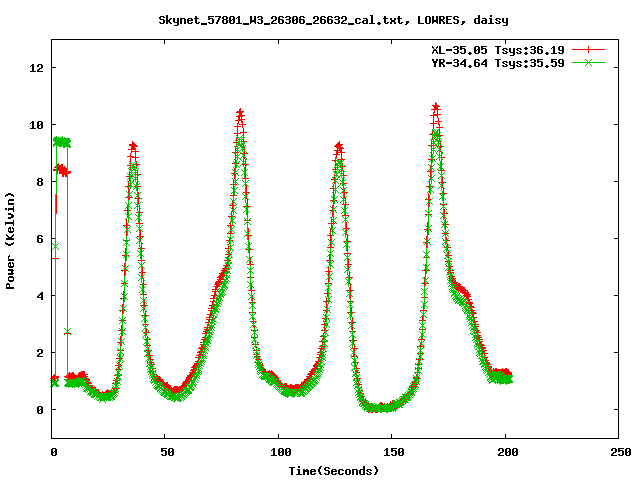Click the Power (Kelvin) y-axis label
The width and height of the screenshot is (640, 480).
10,241
